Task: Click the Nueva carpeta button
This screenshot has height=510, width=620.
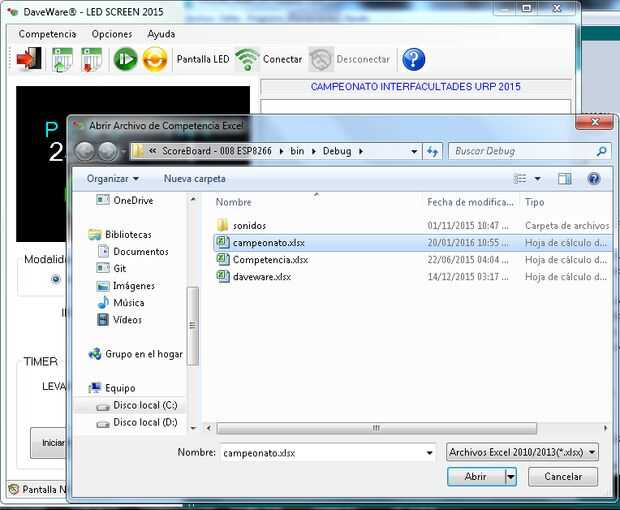Action: click(x=195, y=179)
